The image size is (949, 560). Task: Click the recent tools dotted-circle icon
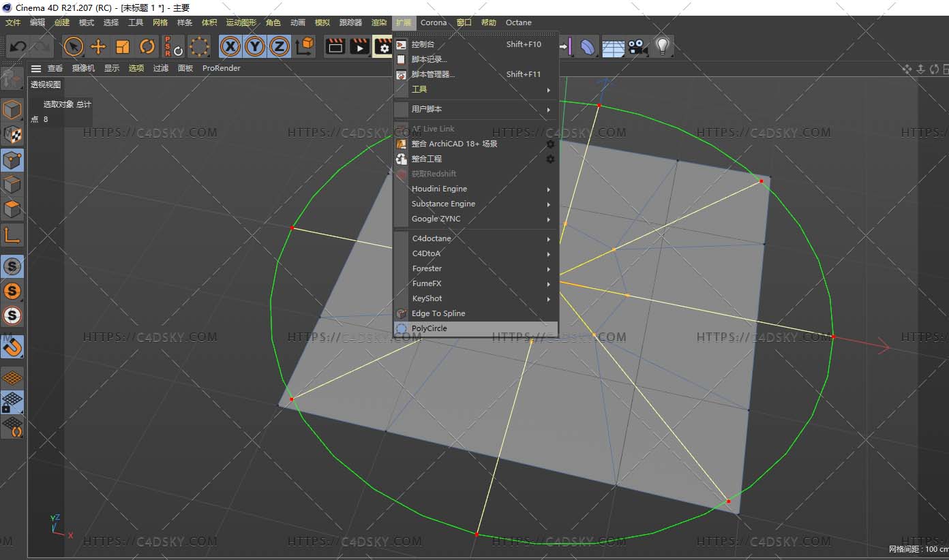pos(199,46)
